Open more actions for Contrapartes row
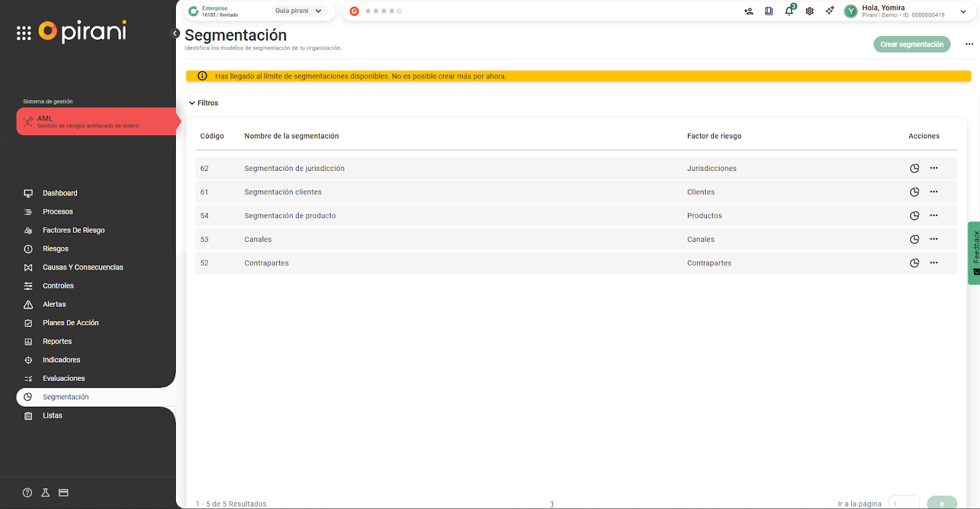980x509 pixels. coord(933,263)
